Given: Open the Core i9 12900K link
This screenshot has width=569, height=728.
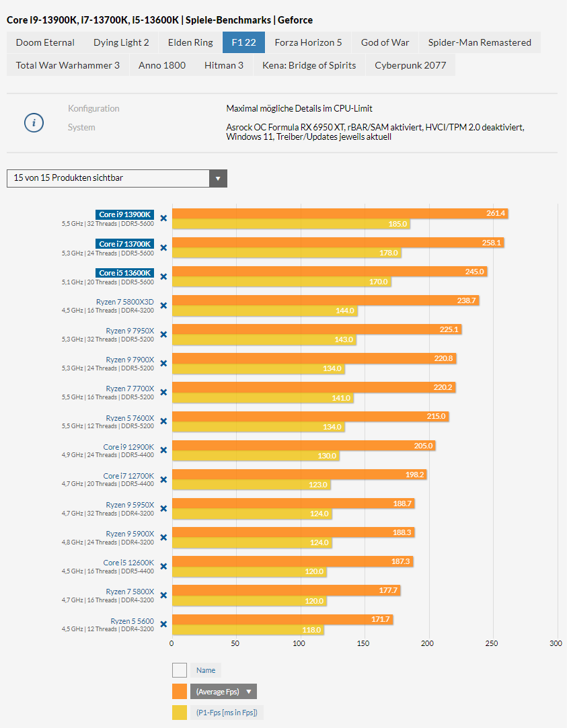Looking at the screenshot, I should point(128,446).
